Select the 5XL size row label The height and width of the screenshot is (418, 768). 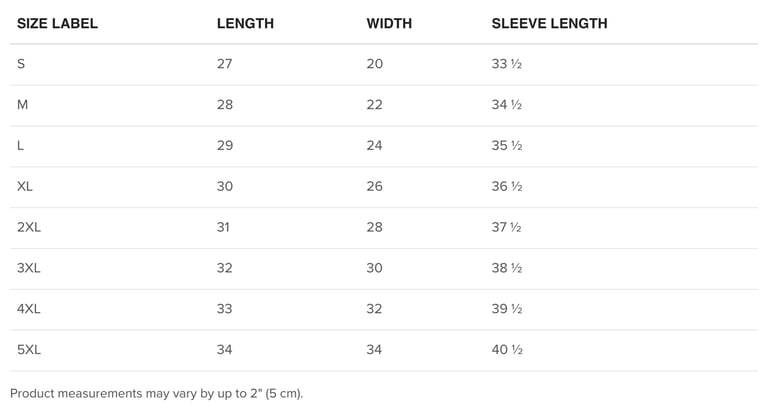click(29, 350)
